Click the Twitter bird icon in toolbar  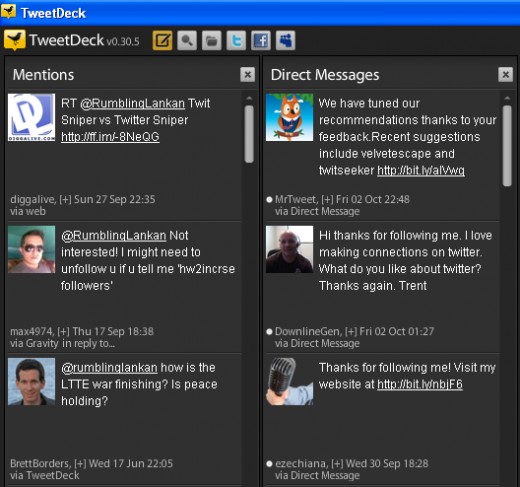click(x=236, y=41)
